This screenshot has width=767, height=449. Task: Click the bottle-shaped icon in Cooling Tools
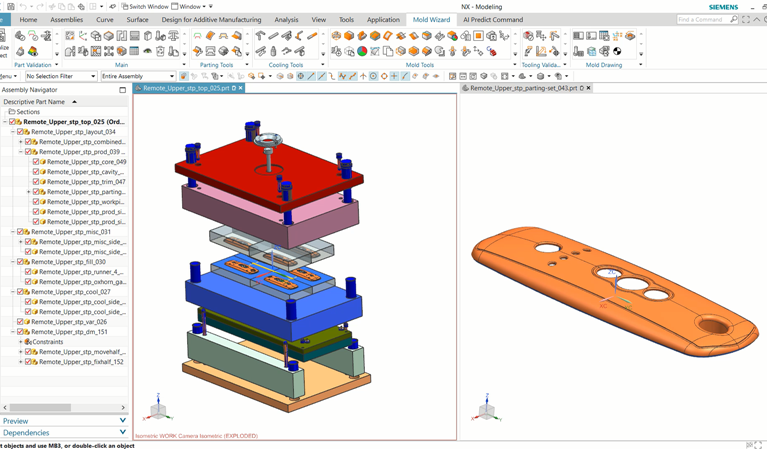[273, 51]
